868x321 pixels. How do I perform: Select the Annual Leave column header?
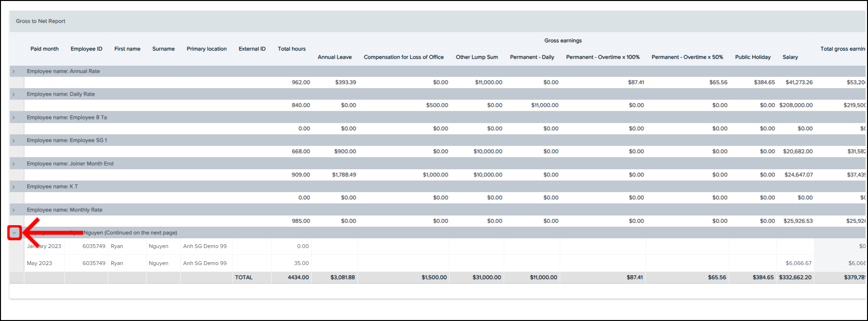pyautogui.click(x=335, y=57)
